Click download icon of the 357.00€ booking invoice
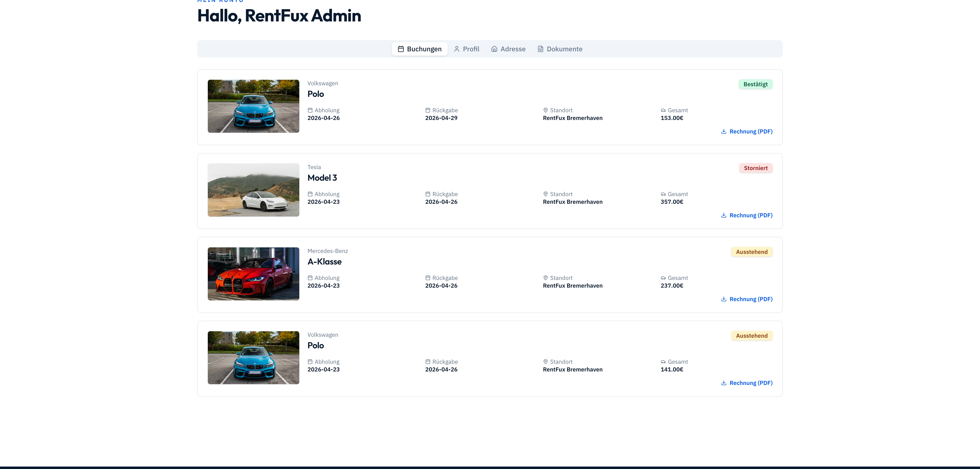The height and width of the screenshot is (469, 980). [x=724, y=215]
